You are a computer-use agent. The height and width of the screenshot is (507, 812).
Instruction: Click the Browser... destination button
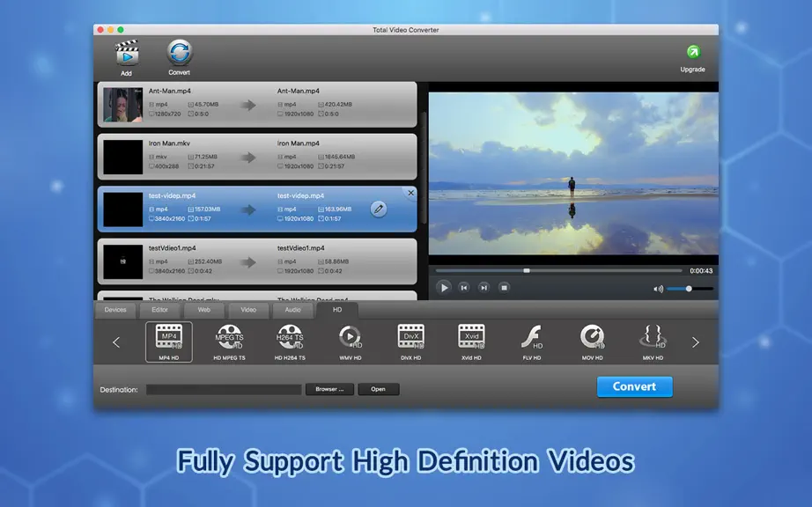tap(330, 389)
